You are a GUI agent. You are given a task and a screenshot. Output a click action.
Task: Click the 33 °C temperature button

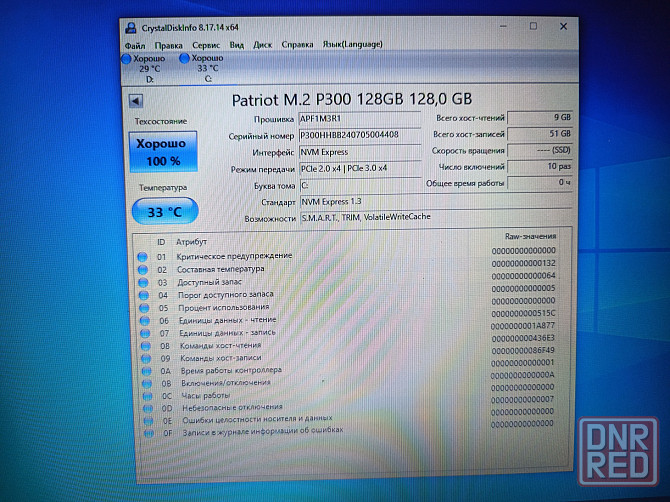point(165,211)
